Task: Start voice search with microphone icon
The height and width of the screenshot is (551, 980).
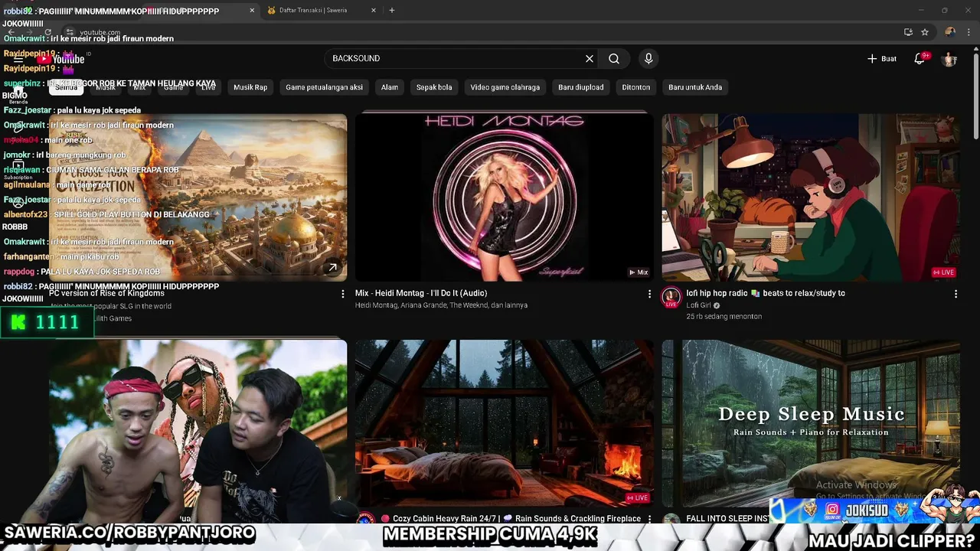Action: pyautogui.click(x=648, y=59)
